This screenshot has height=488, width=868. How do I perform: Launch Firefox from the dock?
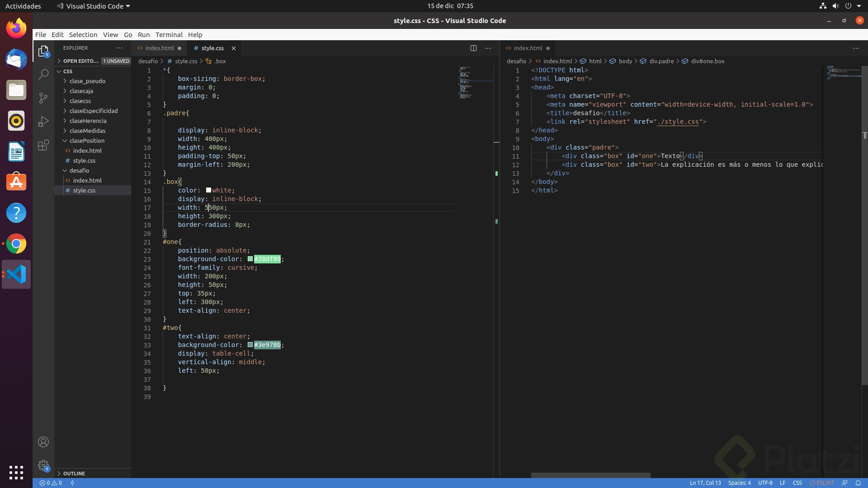(16, 28)
